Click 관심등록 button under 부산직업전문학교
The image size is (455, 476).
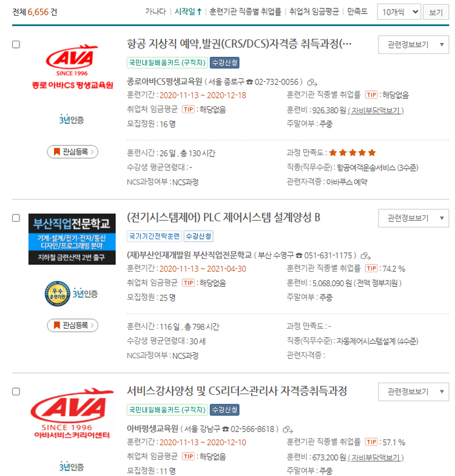pyautogui.click(x=73, y=326)
